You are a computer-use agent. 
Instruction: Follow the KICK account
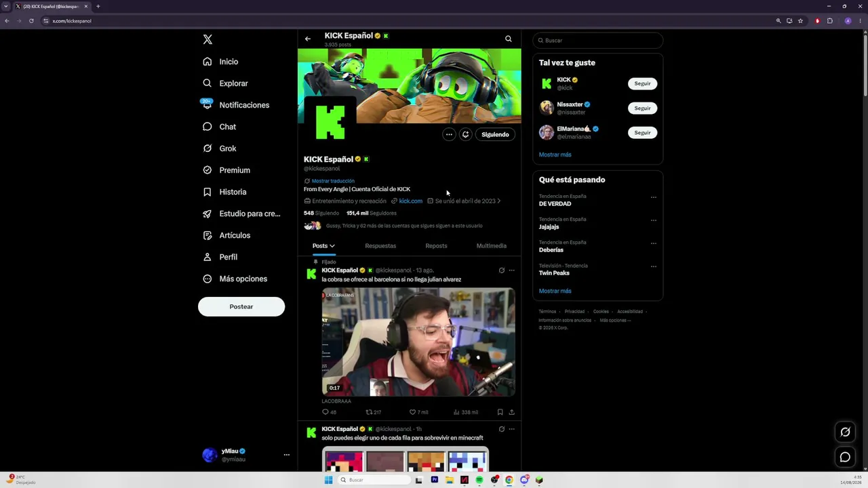tap(642, 83)
